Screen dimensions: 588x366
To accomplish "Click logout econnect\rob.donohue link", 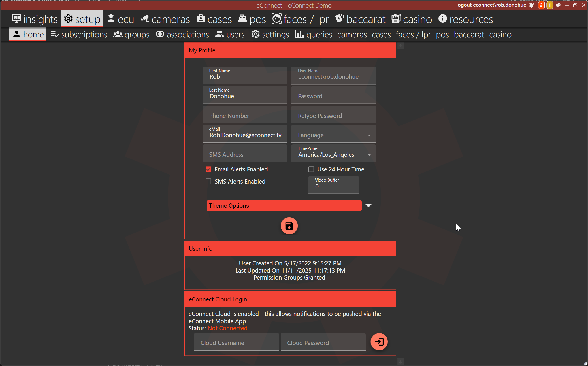I will coord(491,5).
